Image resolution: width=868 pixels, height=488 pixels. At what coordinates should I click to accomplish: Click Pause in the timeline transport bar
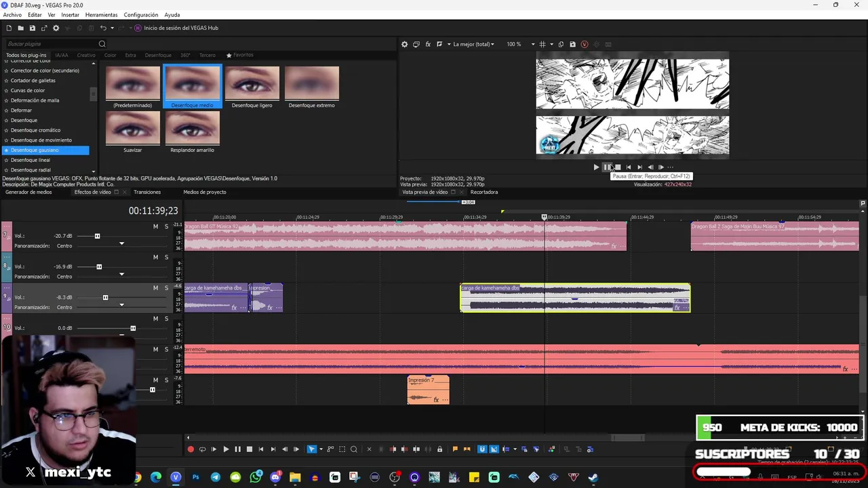237,449
